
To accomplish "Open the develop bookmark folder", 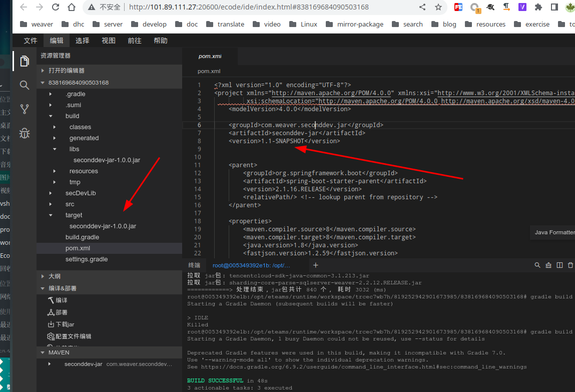I will click(149, 24).
